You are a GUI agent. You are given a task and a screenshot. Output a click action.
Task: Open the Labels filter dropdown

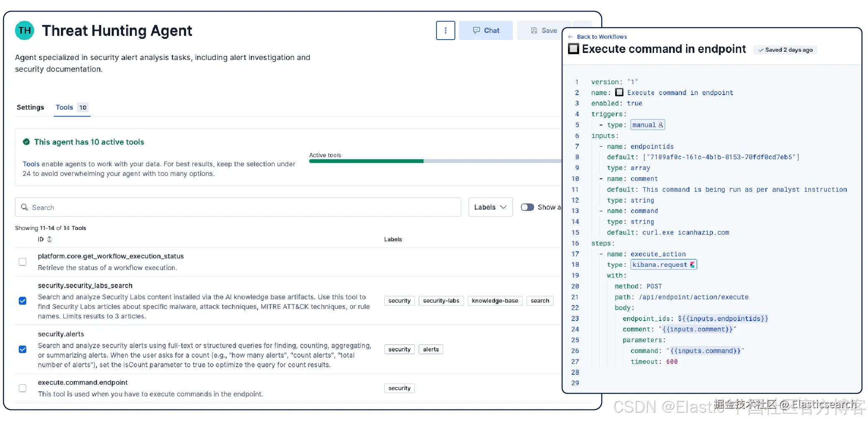tap(490, 207)
